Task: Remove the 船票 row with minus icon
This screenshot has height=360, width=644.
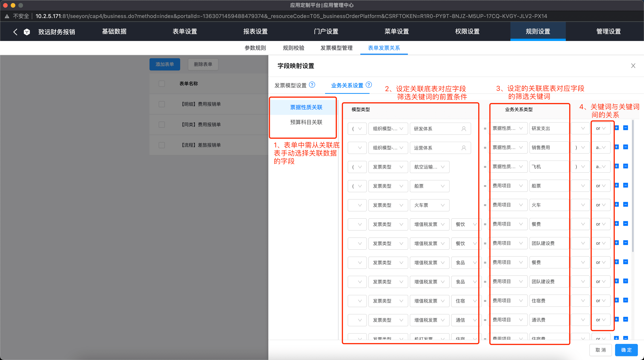Action: 625,185
